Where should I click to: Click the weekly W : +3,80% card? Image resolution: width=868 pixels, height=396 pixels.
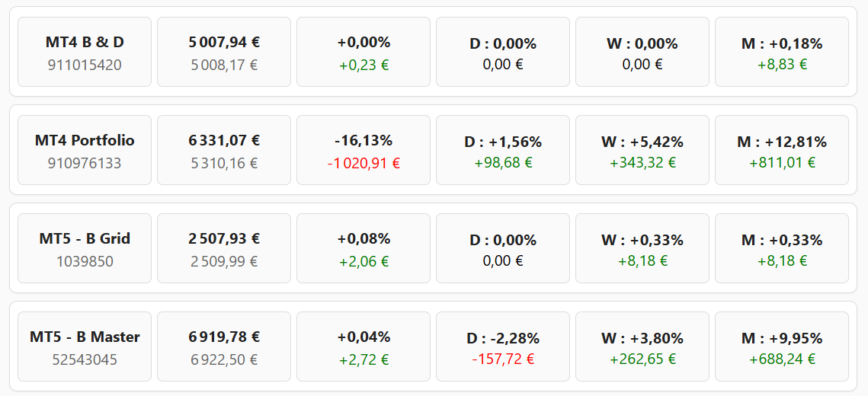click(x=642, y=346)
